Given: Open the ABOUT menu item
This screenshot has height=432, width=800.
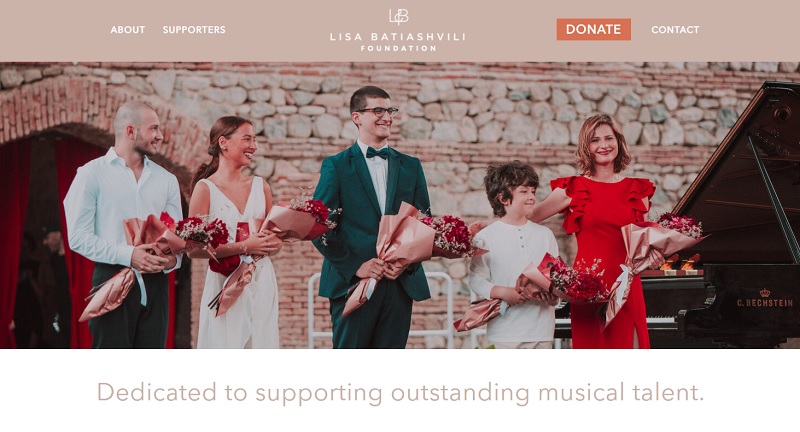Looking at the screenshot, I should (128, 30).
